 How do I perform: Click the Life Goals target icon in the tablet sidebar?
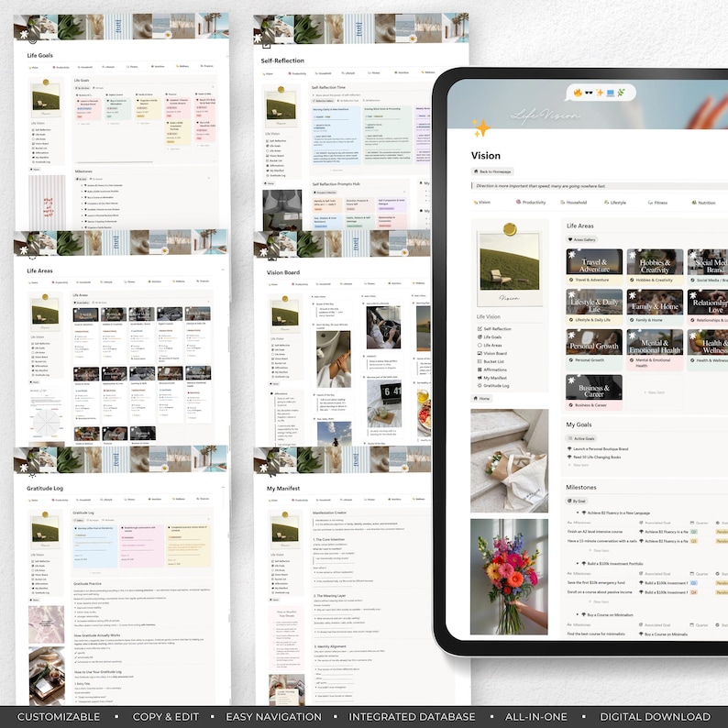[480, 337]
